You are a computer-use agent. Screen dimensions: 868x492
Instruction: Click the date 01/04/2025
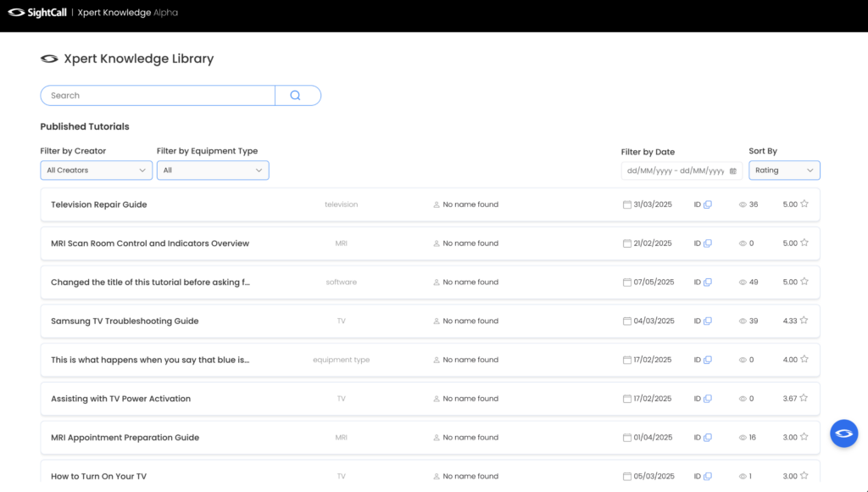(654, 437)
